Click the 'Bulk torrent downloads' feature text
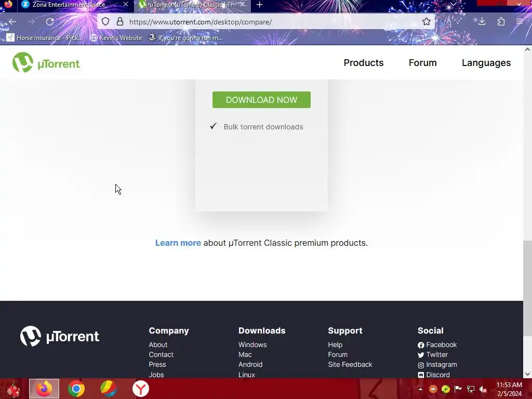This screenshot has height=399, width=532. [263, 127]
